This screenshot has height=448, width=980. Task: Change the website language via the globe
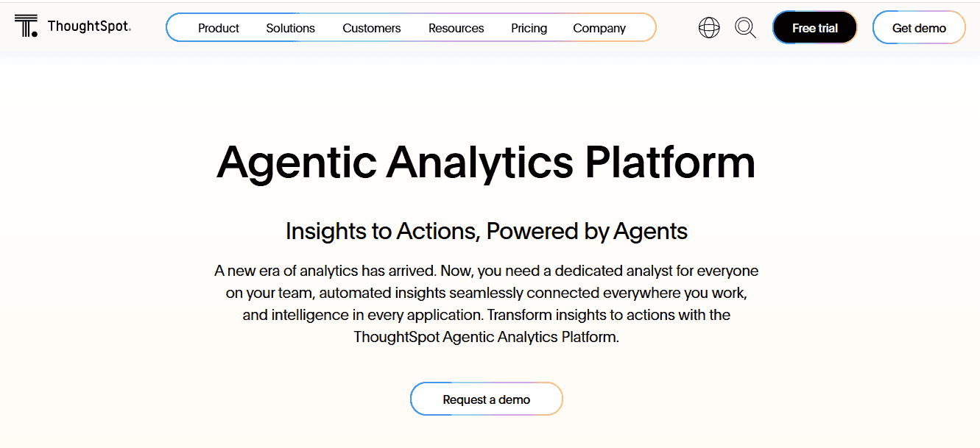click(708, 27)
